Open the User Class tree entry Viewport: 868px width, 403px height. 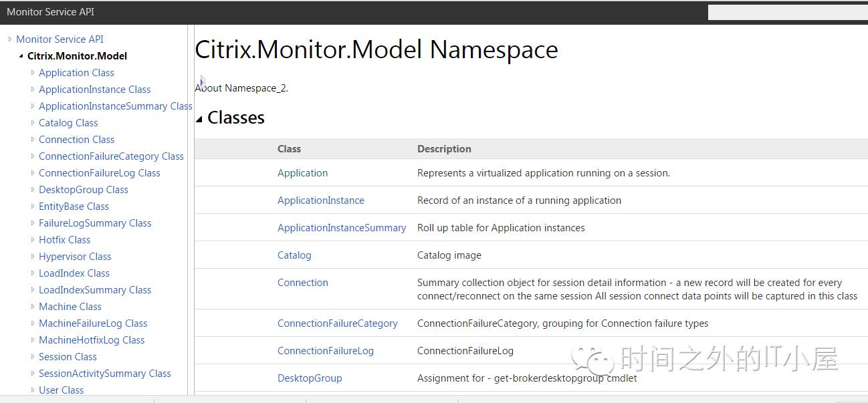(x=62, y=390)
